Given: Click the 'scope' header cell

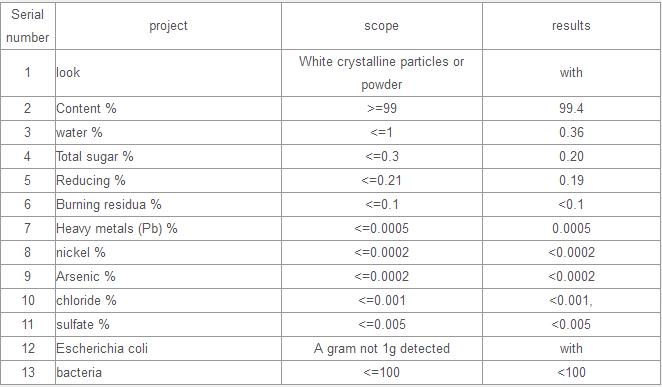Looking at the screenshot, I should point(381,26).
